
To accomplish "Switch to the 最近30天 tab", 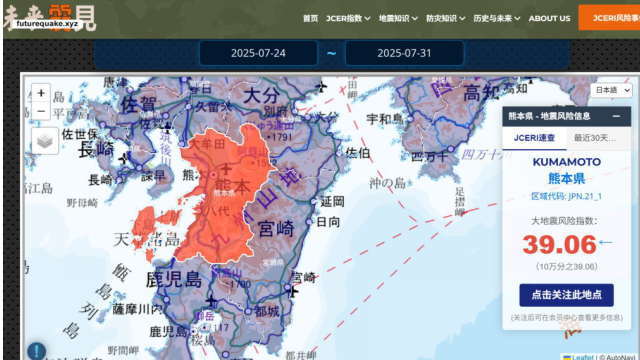I will pos(595,138).
